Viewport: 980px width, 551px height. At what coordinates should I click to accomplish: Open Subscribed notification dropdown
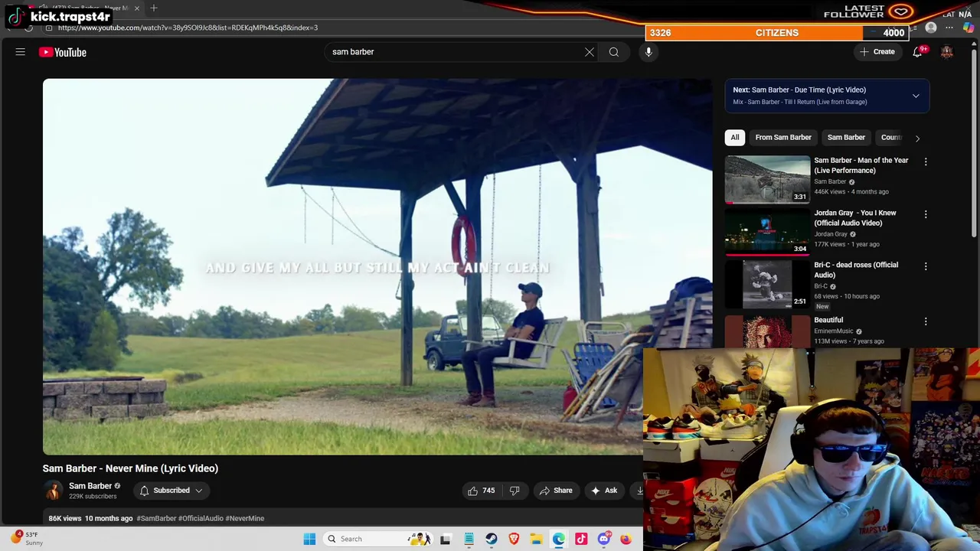click(172, 491)
